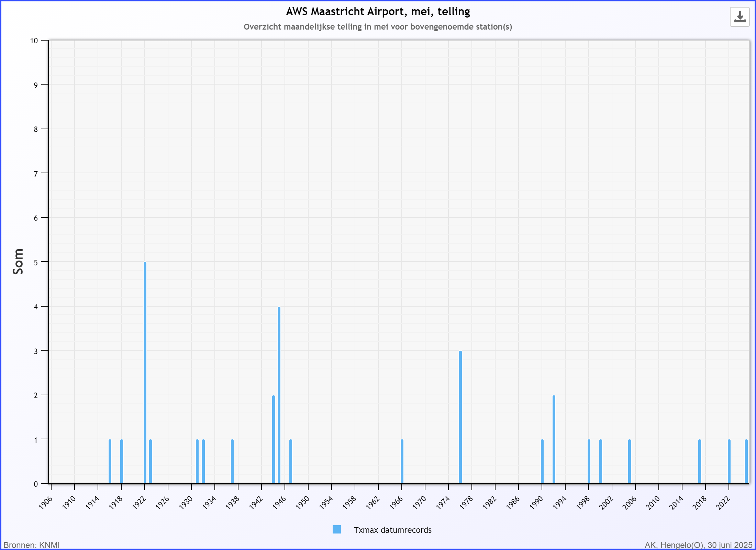Click the subtitle Overzicht maandelijkse telling
Screen dimensions: 756x550
pyautogui.click(x=378, y=27)
